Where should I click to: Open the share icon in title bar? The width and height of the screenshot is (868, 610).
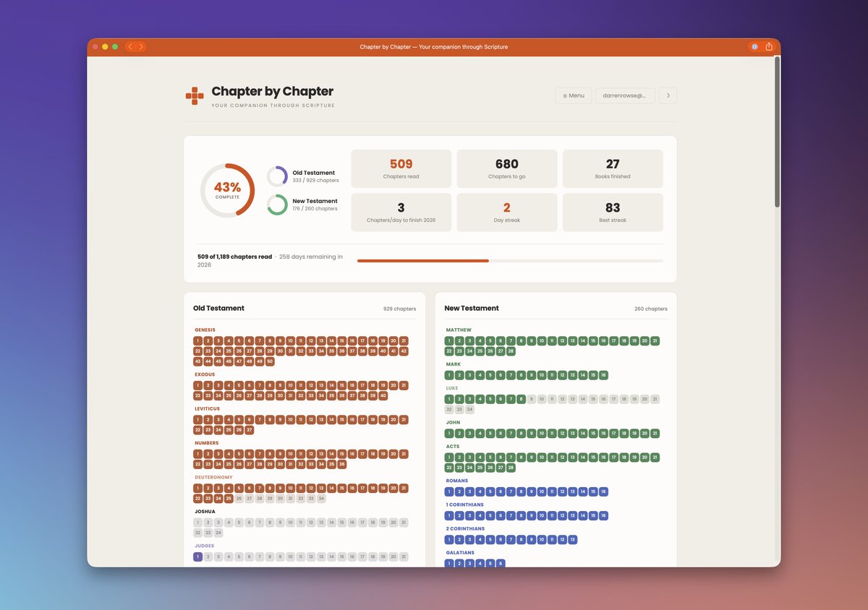coord(769,47)
